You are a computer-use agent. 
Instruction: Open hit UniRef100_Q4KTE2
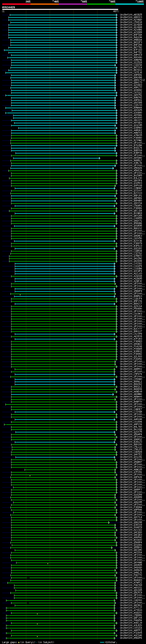(x=131, y=455)
